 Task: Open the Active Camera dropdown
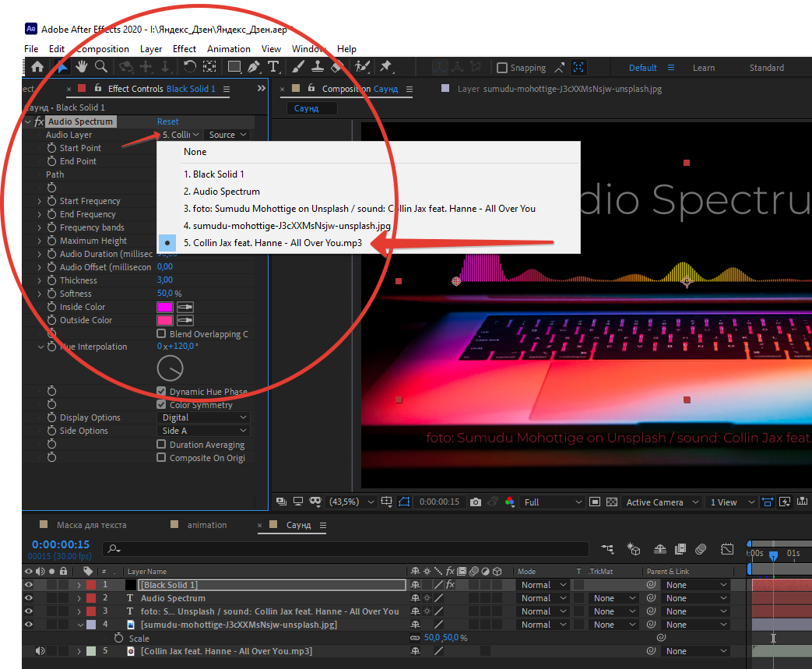click(x=663, y=502)
